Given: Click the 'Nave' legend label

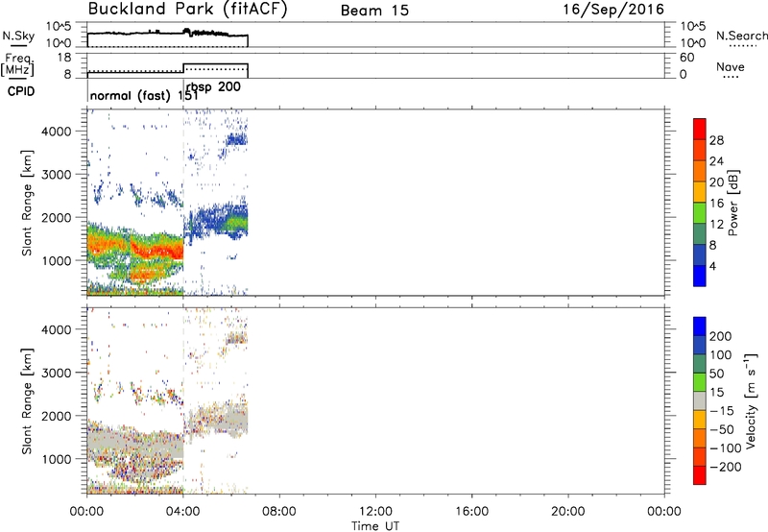Looking at the screenshot, I should [730, 67].
